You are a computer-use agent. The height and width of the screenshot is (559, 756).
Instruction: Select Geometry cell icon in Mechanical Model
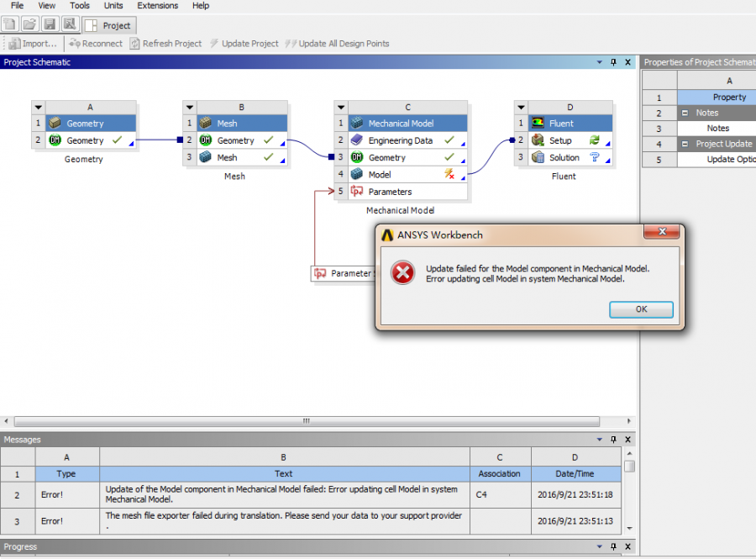(x=357, y=157)
